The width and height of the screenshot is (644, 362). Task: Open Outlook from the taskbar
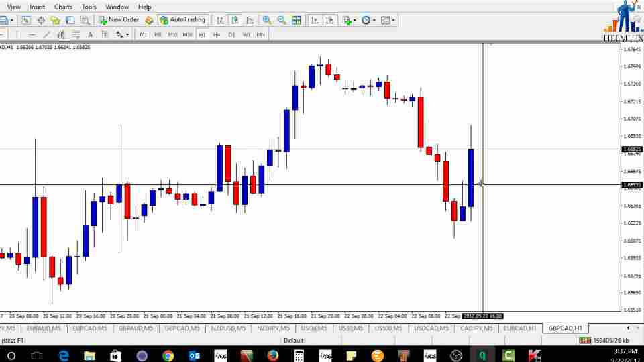coord(194,355)
